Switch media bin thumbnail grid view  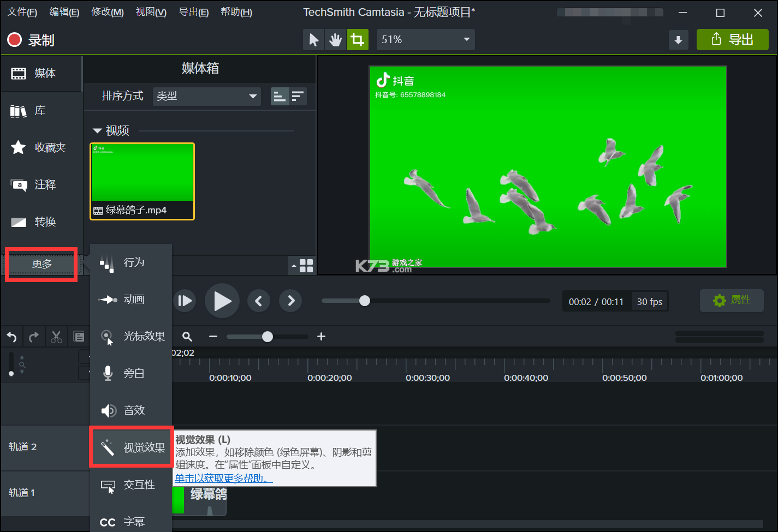(306, 266)
